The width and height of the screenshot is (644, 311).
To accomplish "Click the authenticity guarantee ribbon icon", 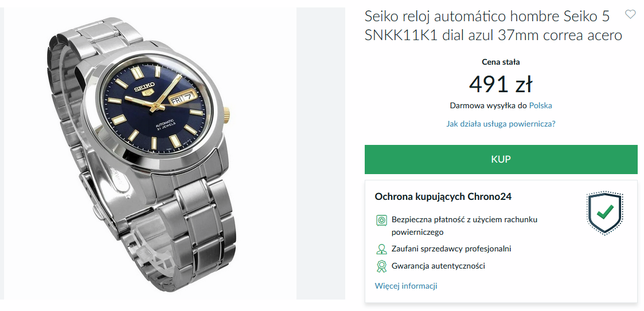I will 381,266.
